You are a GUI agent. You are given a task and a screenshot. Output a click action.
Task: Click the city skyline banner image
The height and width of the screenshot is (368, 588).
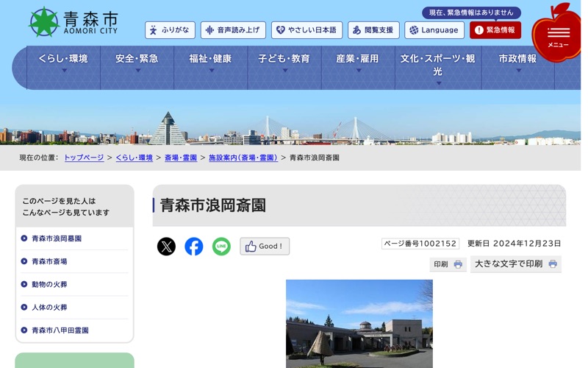click(290, 126)
